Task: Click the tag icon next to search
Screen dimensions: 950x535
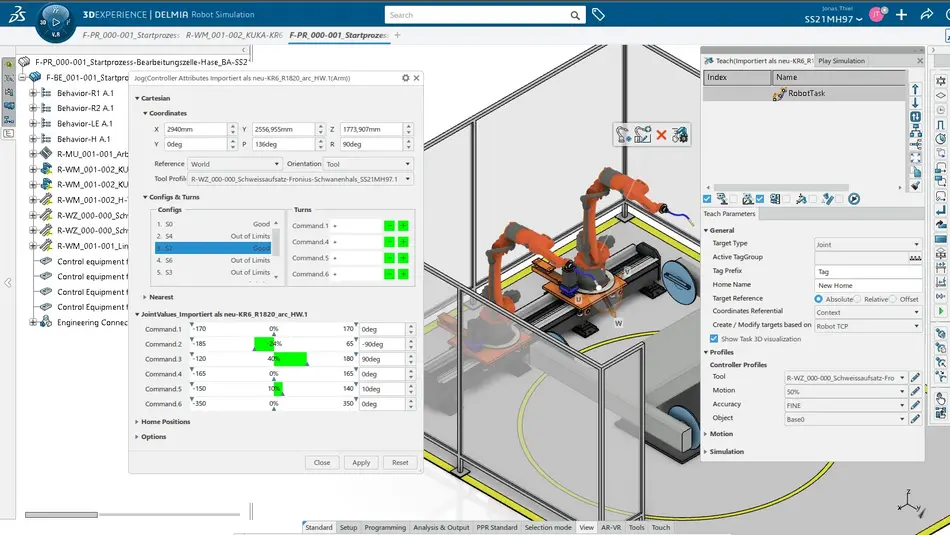Action: coord(598,15)
